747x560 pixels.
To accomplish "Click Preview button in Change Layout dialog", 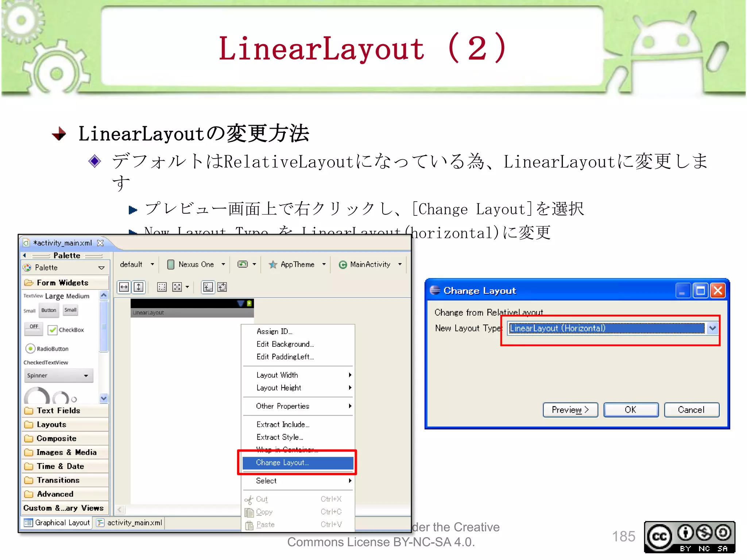I will 570,410.
